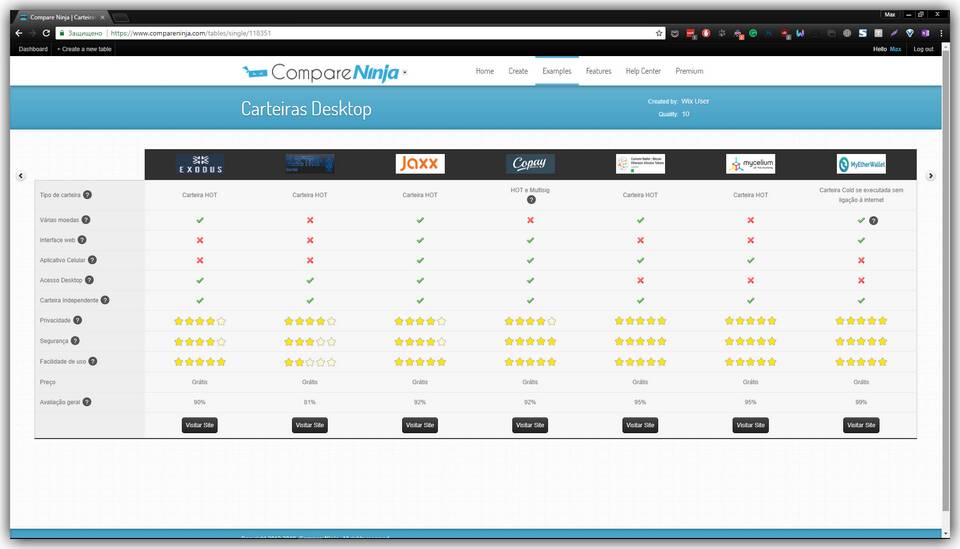
Task: Show next table columns with right arrow
Action: click(931, 176)
